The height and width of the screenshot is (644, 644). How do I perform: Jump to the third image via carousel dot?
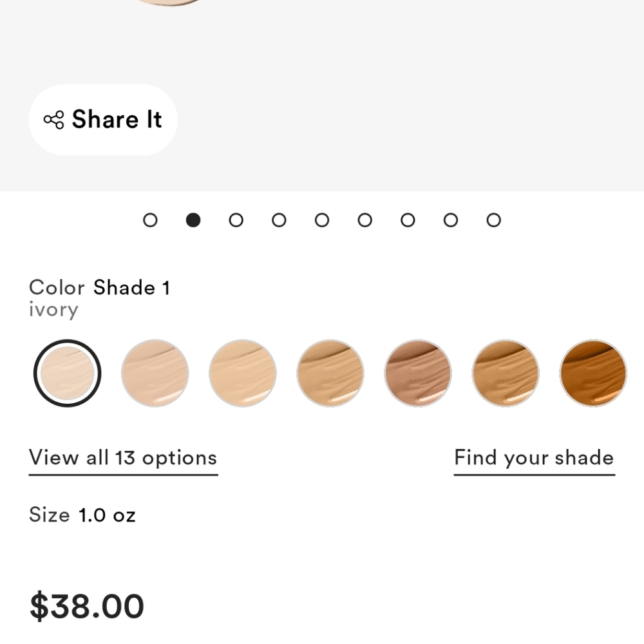pos(236,220)
